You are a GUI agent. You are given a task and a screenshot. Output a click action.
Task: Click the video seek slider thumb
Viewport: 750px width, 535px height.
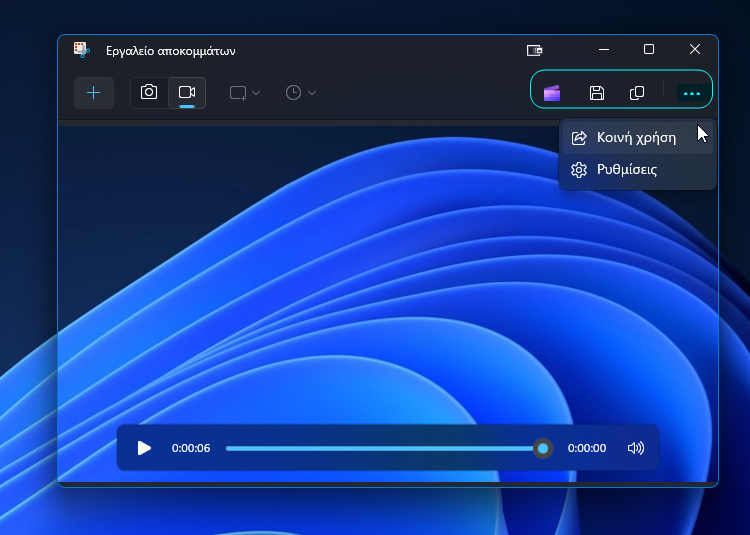click(543, 448)
